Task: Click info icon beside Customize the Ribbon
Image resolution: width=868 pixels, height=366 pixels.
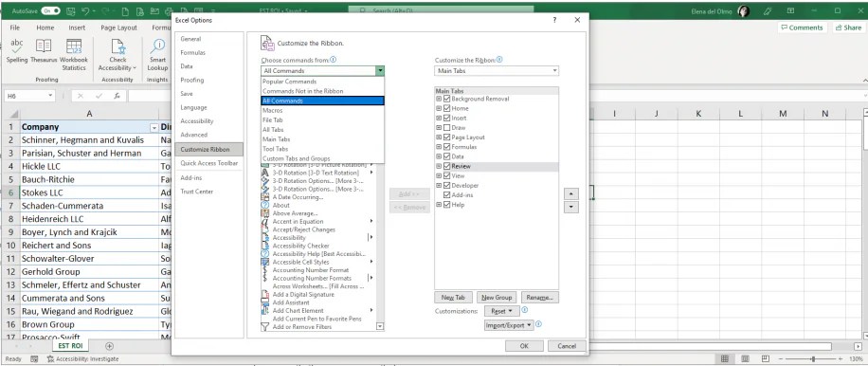Action: (500, 59)
